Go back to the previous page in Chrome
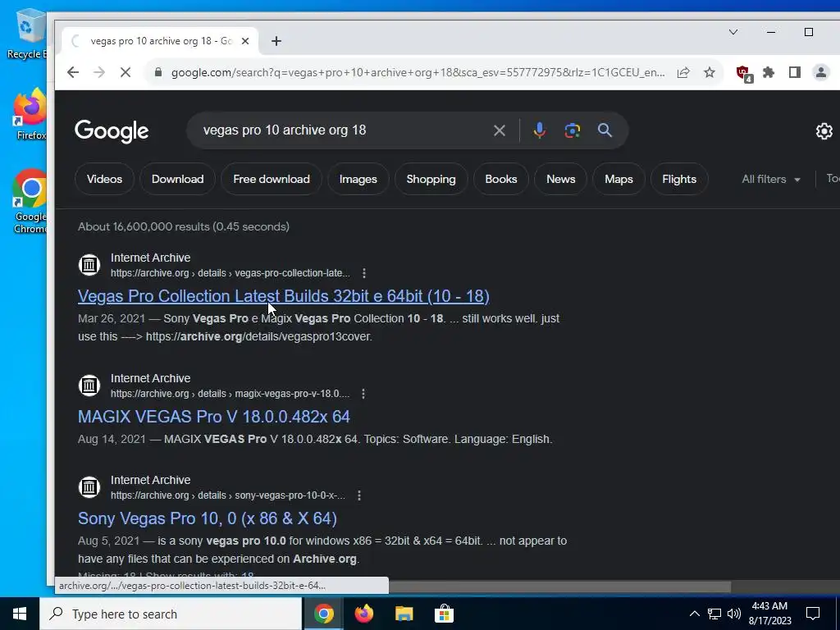The image size is (840, 630). (x=73, y=72)
